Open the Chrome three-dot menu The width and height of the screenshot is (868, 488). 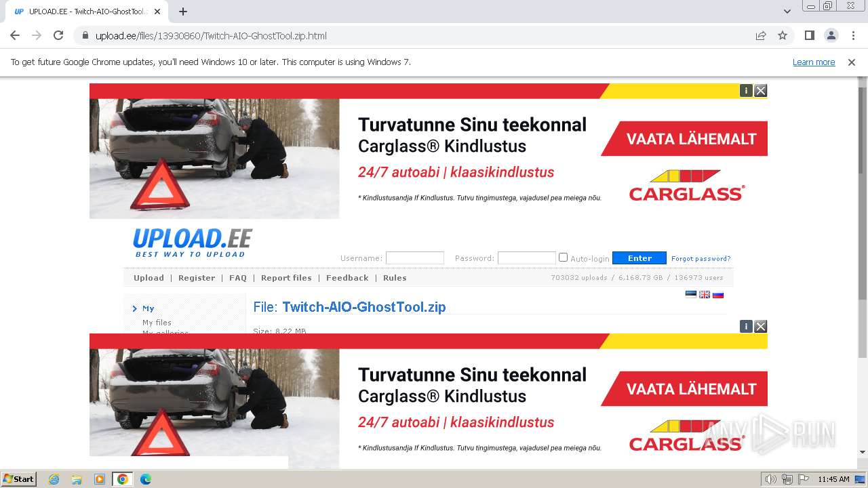tap(853, 35)
